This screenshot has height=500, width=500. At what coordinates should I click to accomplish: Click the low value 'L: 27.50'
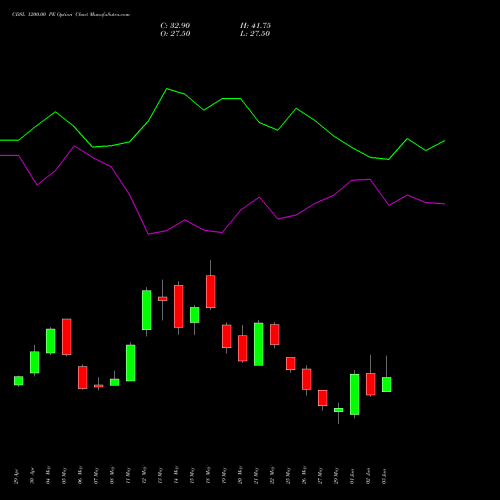pyautogui.click(x=255, y=34)
